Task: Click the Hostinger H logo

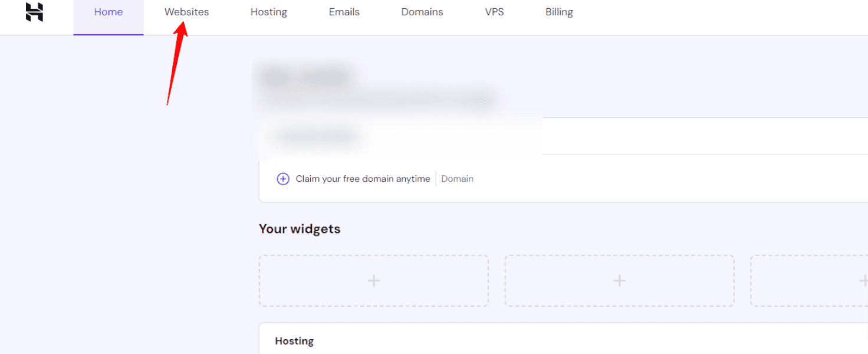Action: pyautogui.click(x=34, y=13)
